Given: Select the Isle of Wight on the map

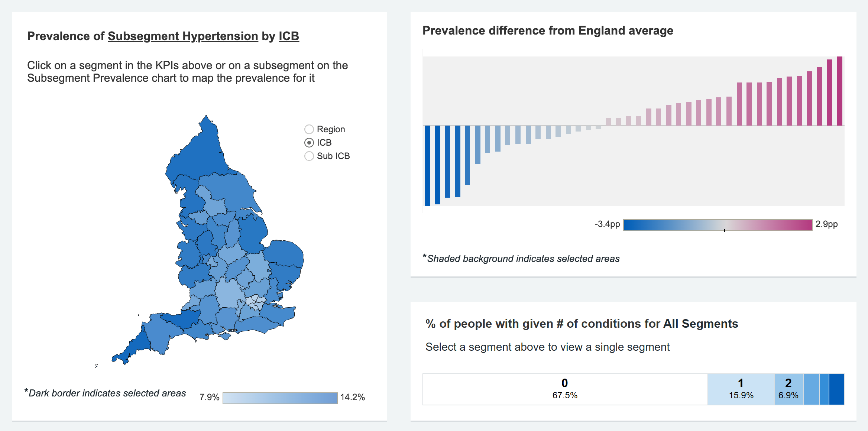Looking at the screenshot, I should 225,336.
